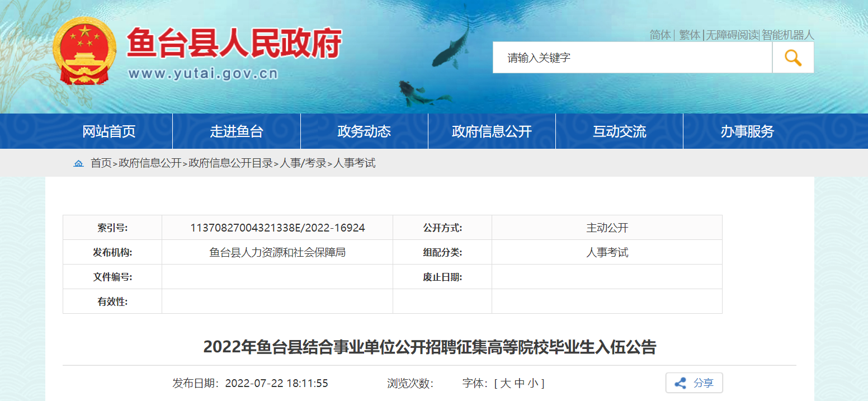868x401 pixels.
Task: Click the home icon in breadcrumb
Action: (78, 163)
